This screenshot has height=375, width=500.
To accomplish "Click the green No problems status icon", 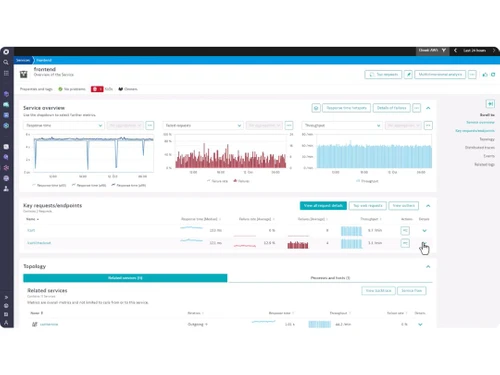I will pyautogui.click(x=60, y=89).
